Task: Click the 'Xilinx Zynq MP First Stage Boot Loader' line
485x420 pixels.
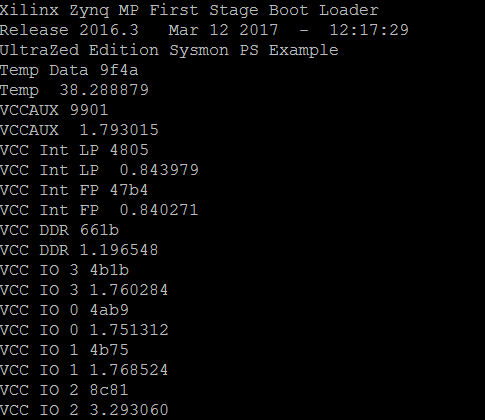Action: (189, 11)
